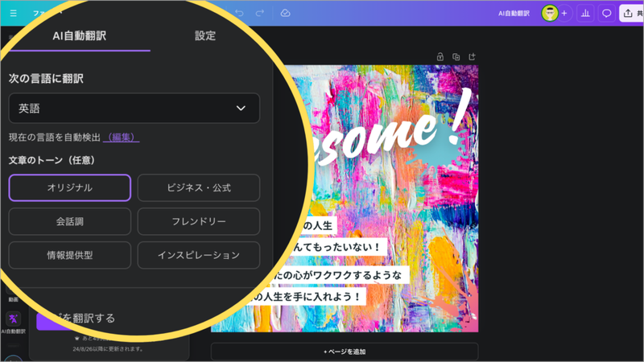Switch to the 設定 tab
The image size is (644, 362).
pos(205,36)
